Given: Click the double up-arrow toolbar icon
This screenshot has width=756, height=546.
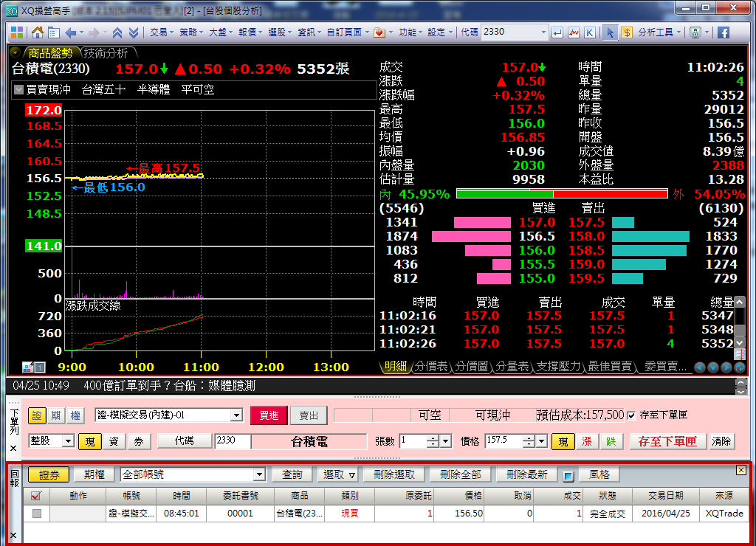Looking at the screenshot, I should pos(117,32).
